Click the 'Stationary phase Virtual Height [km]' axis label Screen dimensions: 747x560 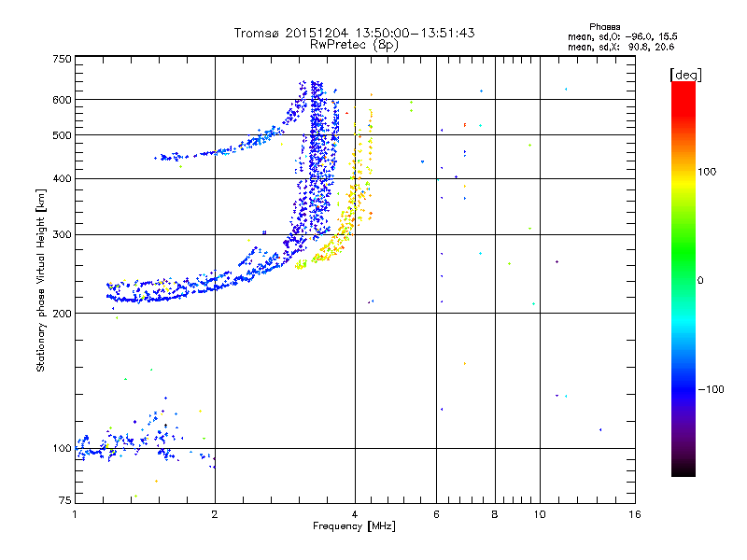point(41,281)
